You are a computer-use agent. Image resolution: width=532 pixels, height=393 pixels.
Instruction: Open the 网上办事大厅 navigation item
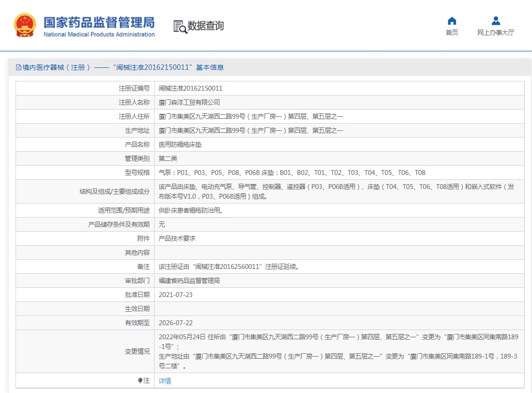pos(496,32)
